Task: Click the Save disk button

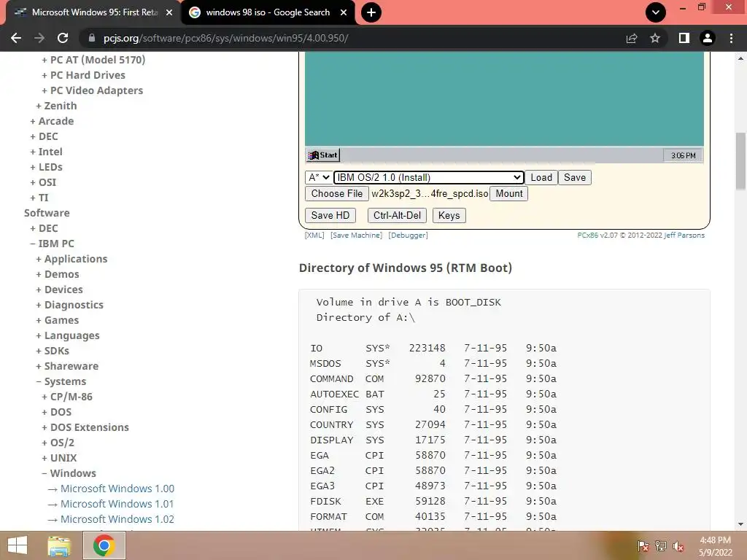Action: point(575,178)
